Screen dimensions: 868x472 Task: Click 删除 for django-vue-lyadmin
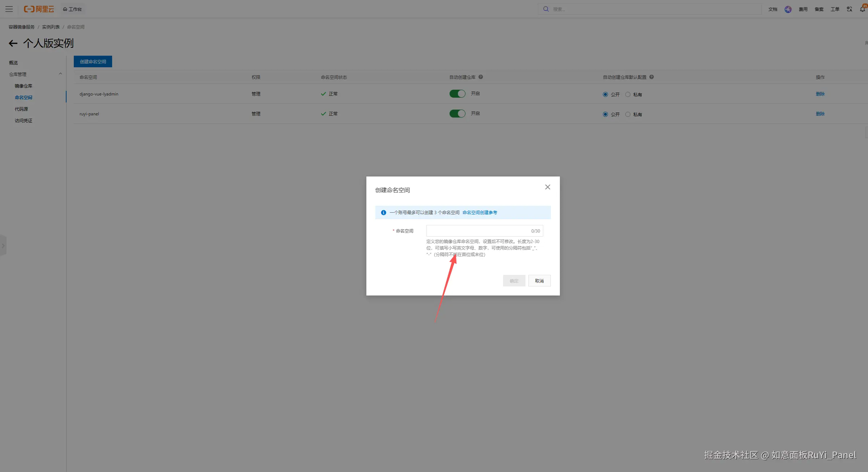tap(820, 94)
